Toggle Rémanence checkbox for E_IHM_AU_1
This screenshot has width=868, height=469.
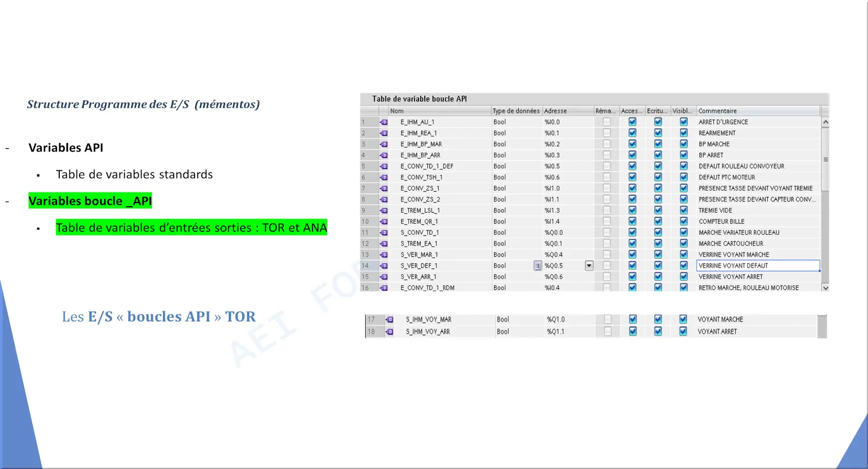click(x=607, y=122)
